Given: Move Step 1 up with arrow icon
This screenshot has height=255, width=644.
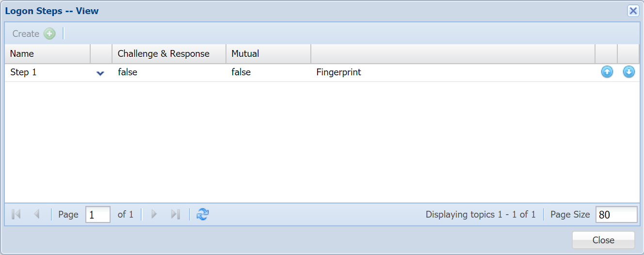Looking at the screenshot, I should tap(607, 72).
